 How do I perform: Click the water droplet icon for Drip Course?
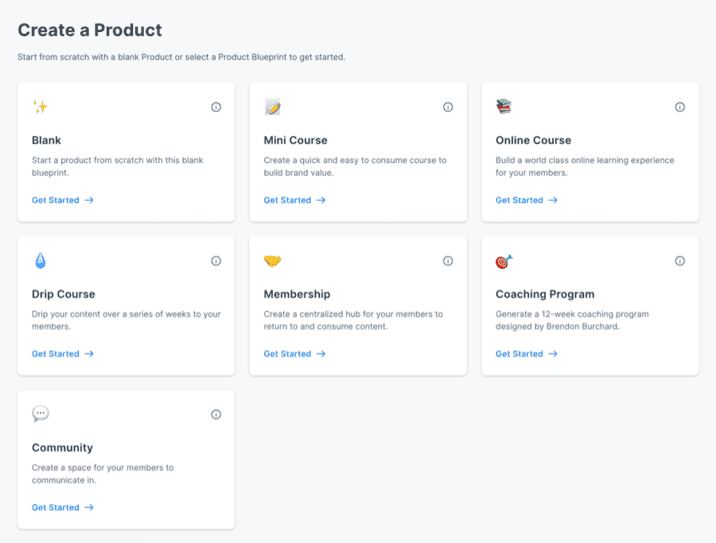(40, 260)
